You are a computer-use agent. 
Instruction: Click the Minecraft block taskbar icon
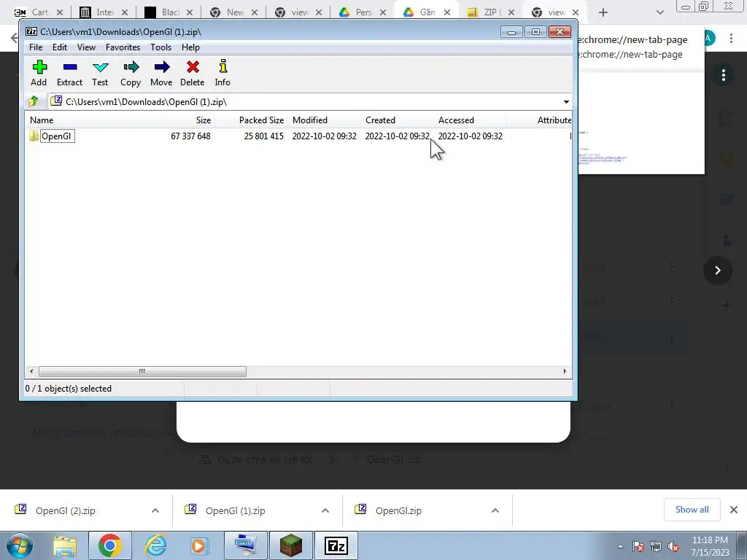pos(290,545)
